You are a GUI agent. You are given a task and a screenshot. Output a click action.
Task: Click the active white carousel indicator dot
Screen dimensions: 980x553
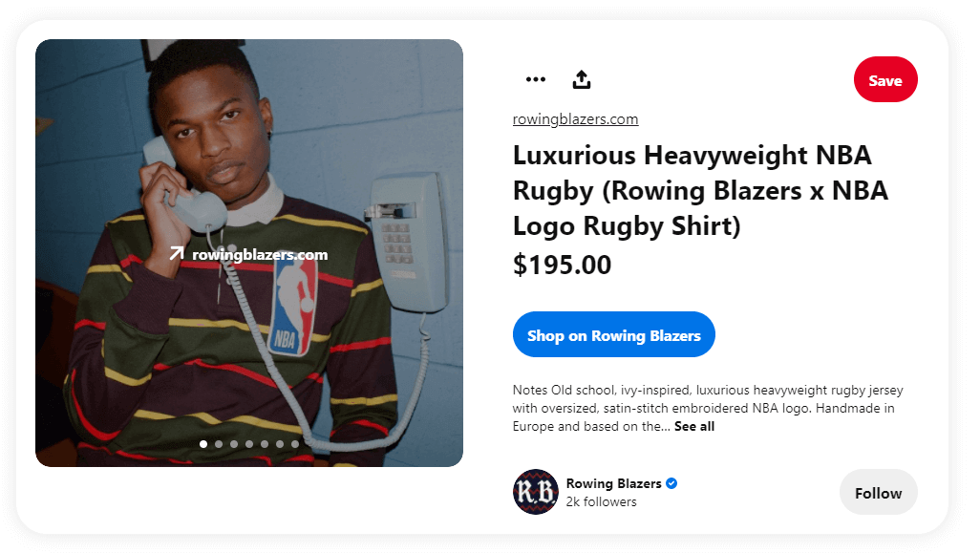pos(203,443)
